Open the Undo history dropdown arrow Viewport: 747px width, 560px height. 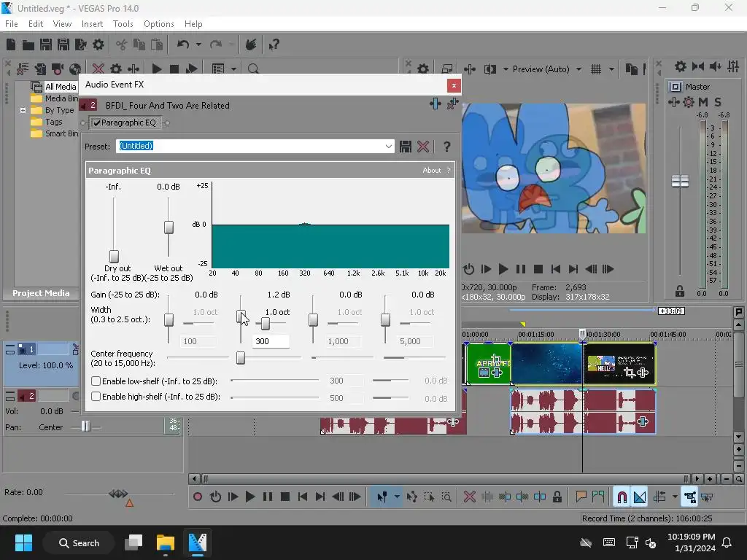tap(198, 44)
